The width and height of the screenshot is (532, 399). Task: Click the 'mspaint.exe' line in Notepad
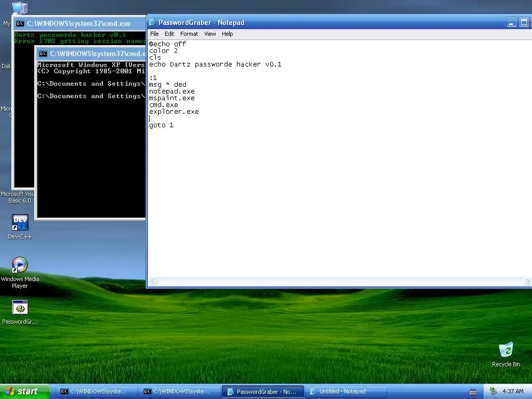(171, 98)
